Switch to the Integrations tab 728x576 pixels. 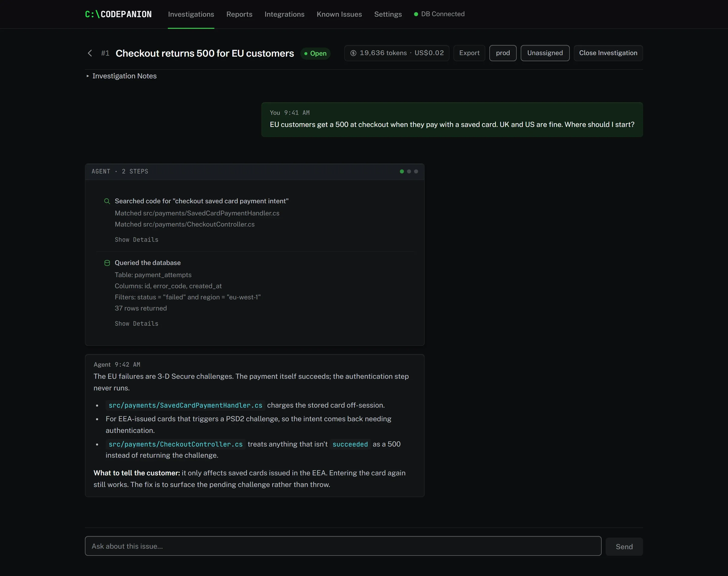click(284, 14)
